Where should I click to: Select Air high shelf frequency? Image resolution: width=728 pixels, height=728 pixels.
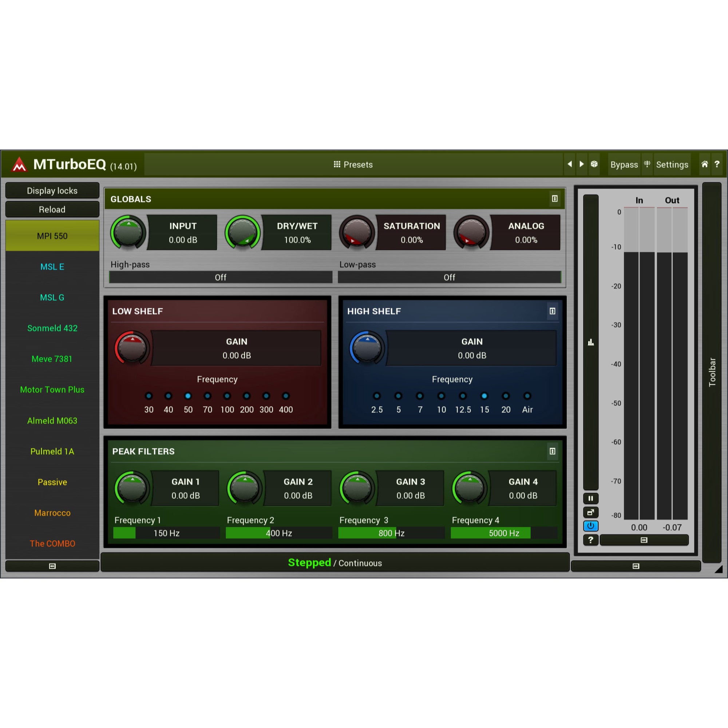pos(527,396)
